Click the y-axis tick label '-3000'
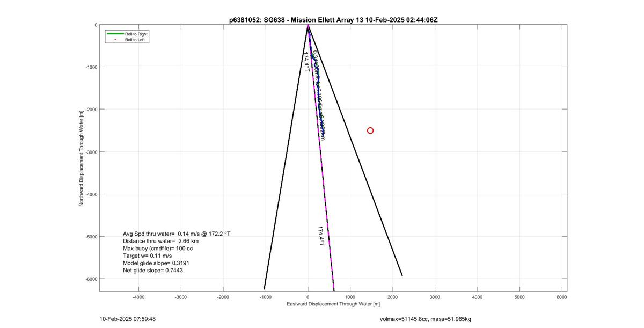This screenshot has height=328, width=644. (90, 152)
